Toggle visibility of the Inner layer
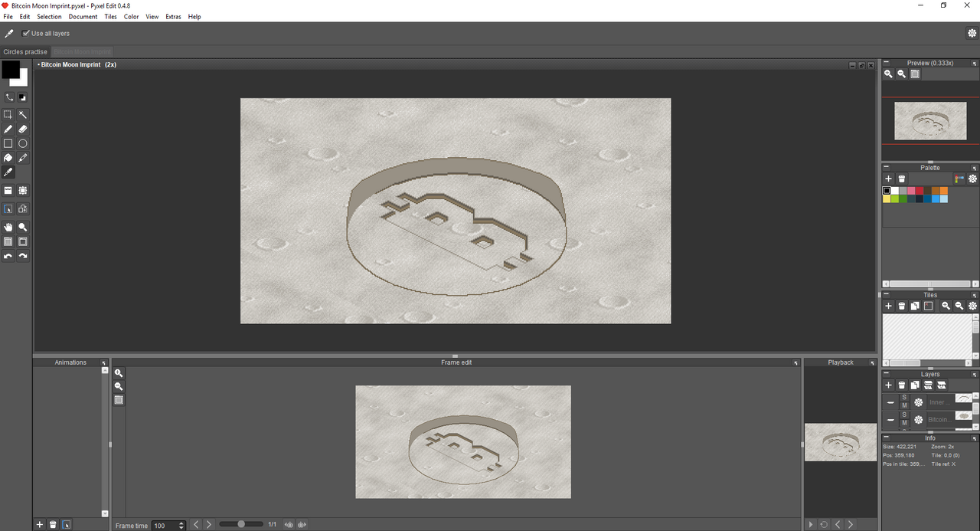 890,402
